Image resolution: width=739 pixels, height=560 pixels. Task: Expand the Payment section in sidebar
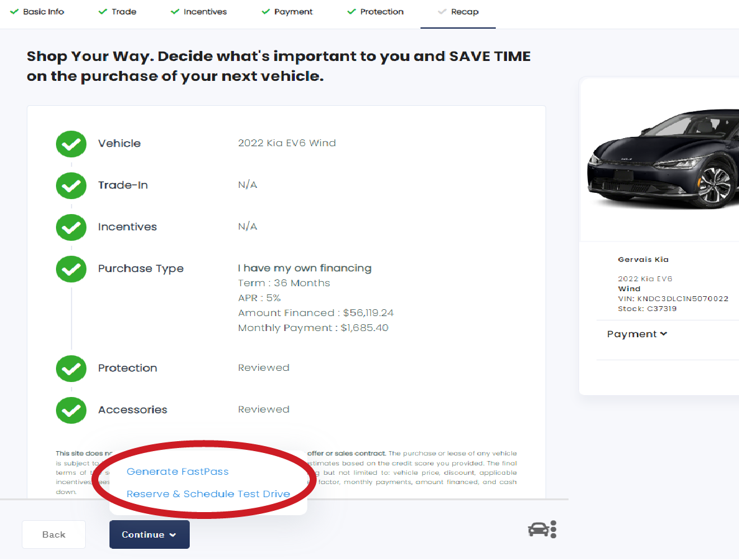click(637, 334)
